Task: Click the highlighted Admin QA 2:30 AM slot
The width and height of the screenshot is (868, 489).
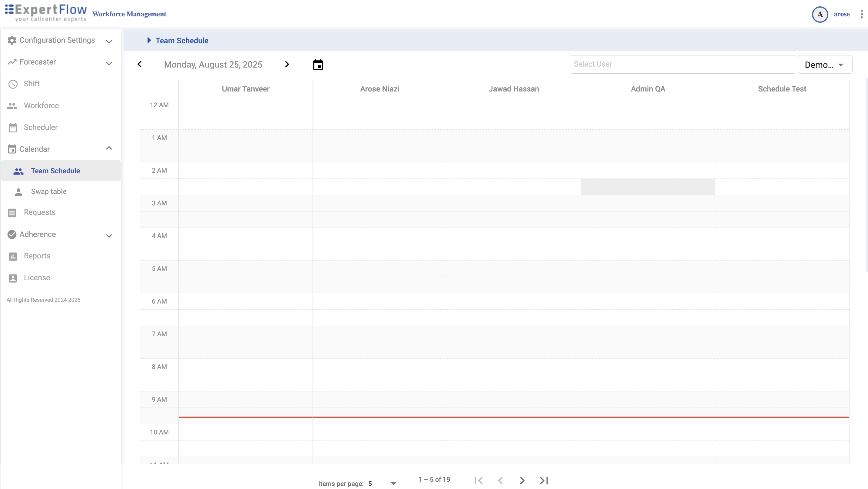Action: point(648,187)
